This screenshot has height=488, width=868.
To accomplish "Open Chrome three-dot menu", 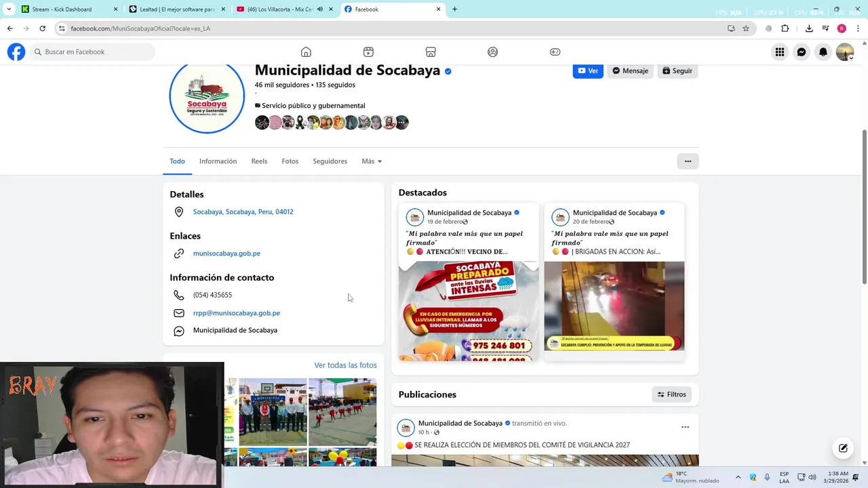I will click(x=858, y=28).
